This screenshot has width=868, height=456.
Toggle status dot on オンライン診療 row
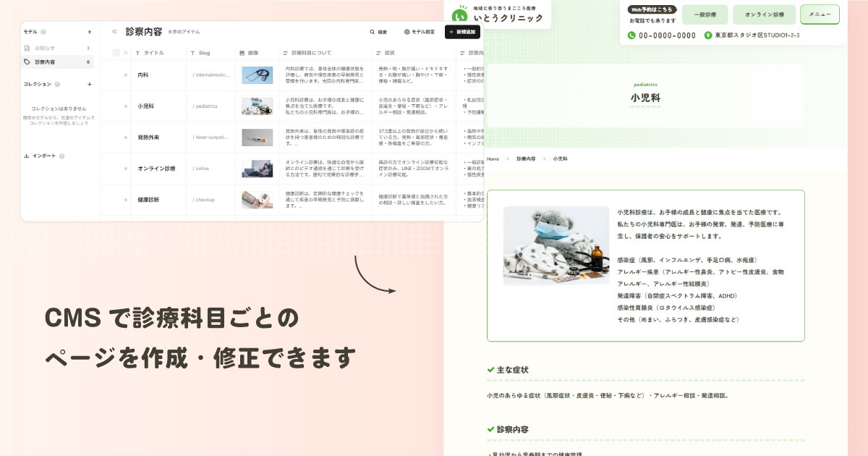click(x=126, y=169)
